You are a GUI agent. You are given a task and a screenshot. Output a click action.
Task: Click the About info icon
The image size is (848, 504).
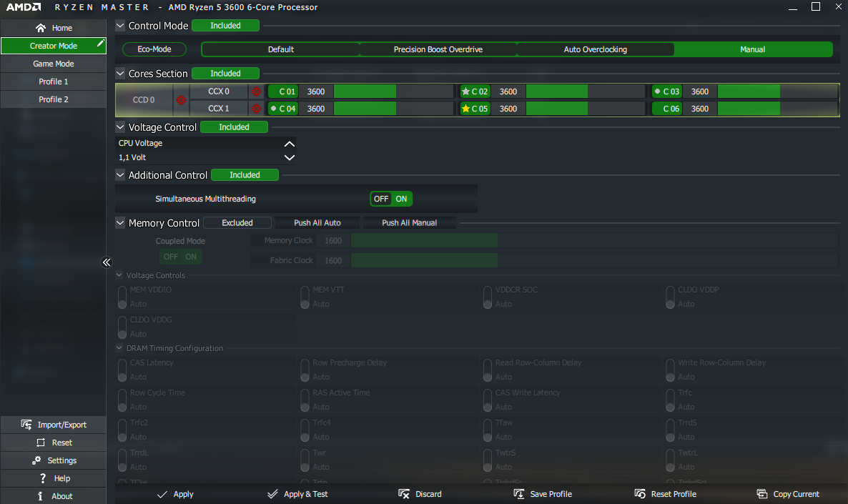click(x=40, y=496)
